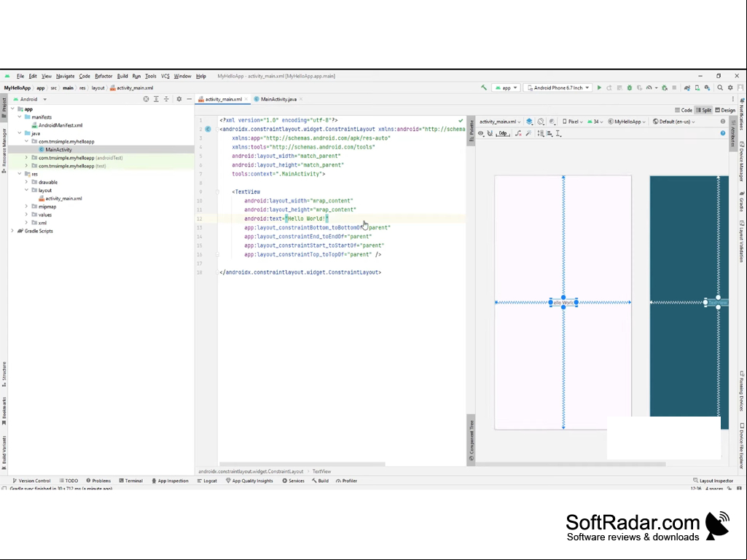The height and width of the screenshot is (560, 747).
Task: Open Search Everywhere magnifier icon
Action: click(720, 87)
